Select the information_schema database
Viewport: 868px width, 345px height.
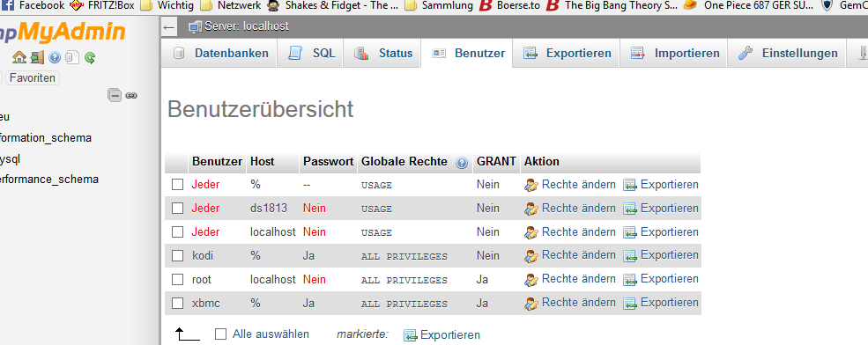(46, 137)
